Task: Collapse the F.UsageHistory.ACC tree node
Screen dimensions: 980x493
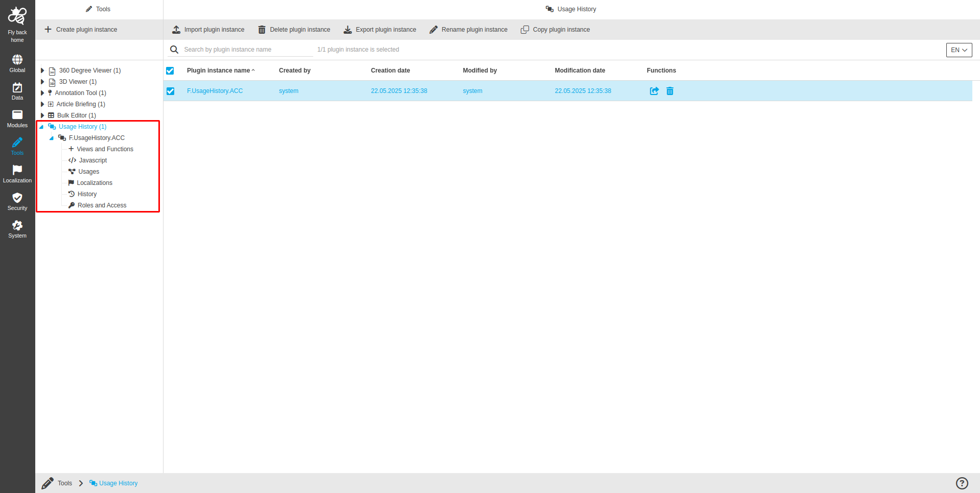Action: pos(52,138)
